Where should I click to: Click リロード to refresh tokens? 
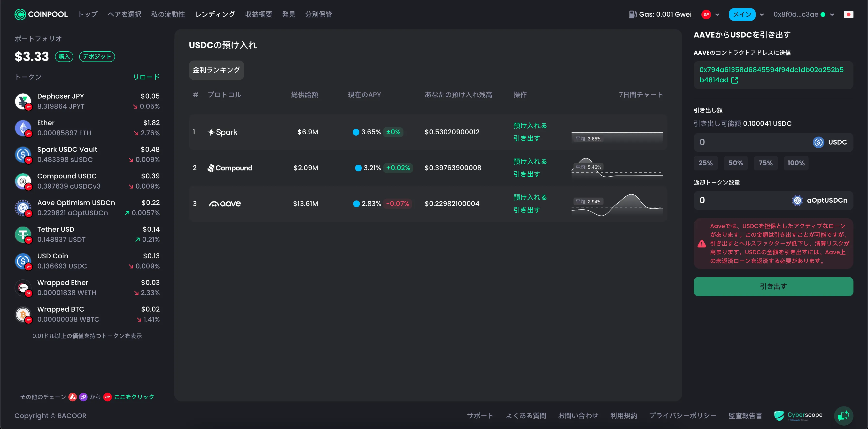tap(146, 77)
